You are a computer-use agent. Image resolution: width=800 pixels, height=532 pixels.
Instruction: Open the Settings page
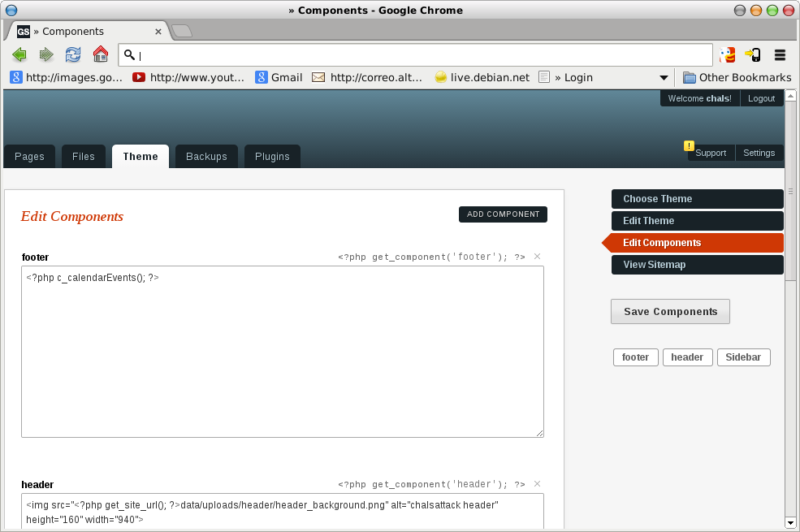click(759, 153)
